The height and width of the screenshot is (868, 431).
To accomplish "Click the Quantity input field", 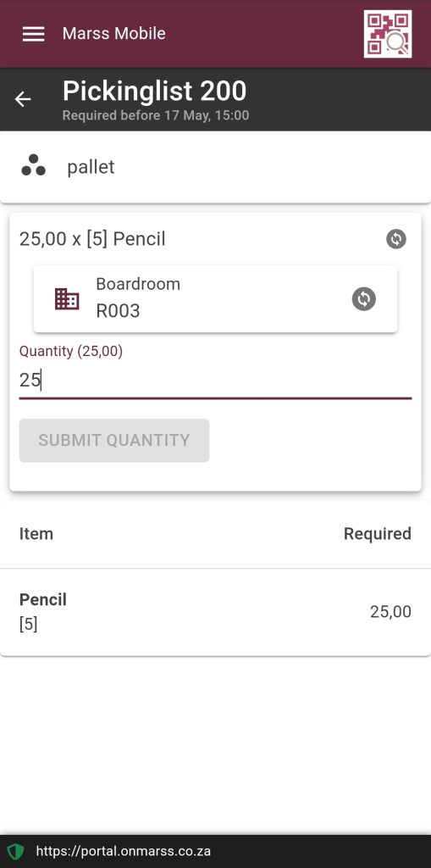I will 215,381.
